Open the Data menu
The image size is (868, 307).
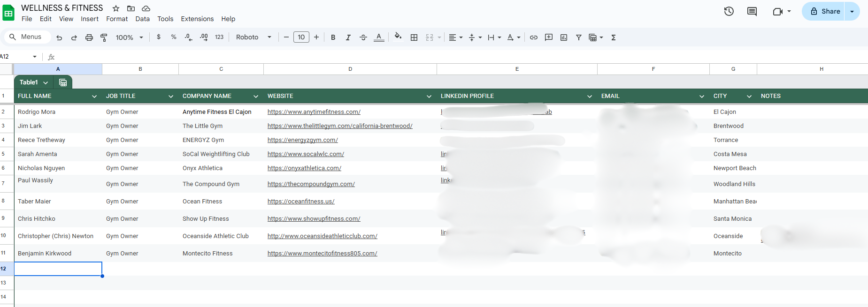142,19
